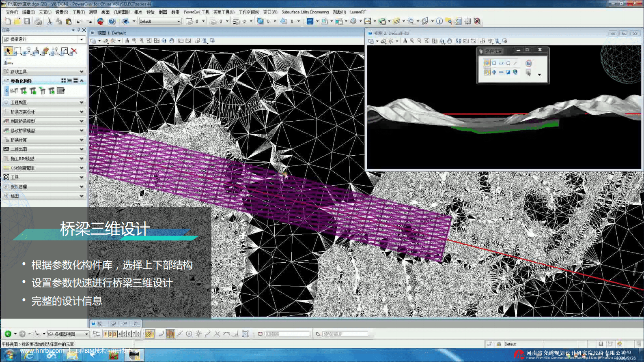644x362 pixels.
Task: Choose Subtract mode minus icon in selection dialog
Action: pos(501,72)
